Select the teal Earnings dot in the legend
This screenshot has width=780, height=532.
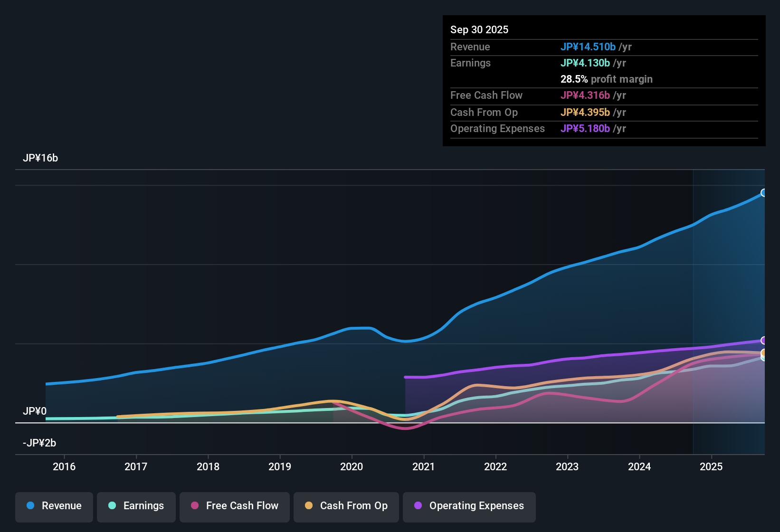tap(112, 506)
